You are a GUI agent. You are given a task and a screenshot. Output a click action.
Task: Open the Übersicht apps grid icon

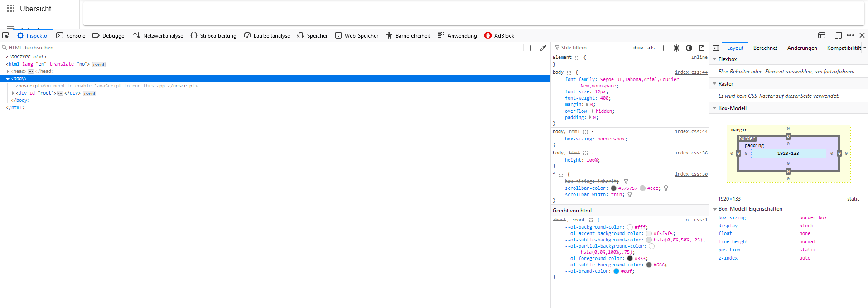(x=11, y=8)
